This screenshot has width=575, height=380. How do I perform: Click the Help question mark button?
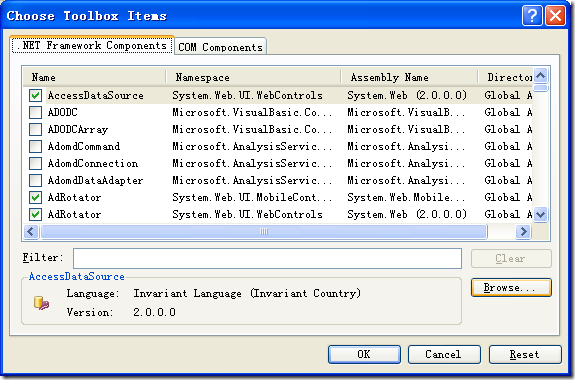[532, 16]
